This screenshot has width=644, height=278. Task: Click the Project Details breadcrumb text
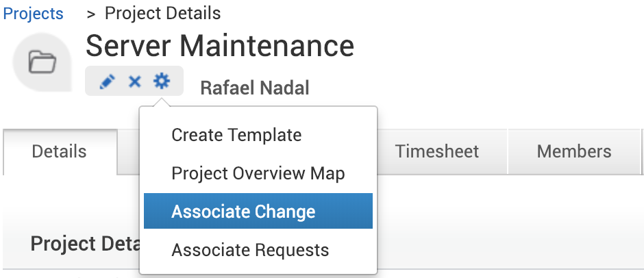tap(162, 13)
